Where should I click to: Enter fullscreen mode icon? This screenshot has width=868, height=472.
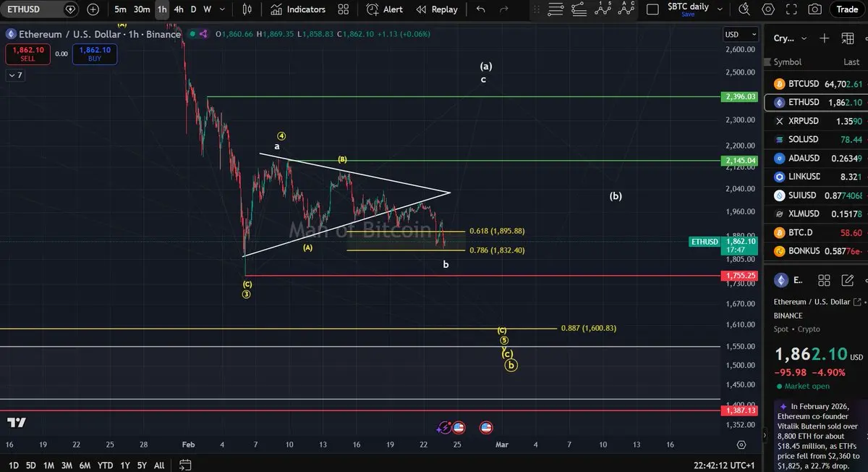tap(791, 9)
